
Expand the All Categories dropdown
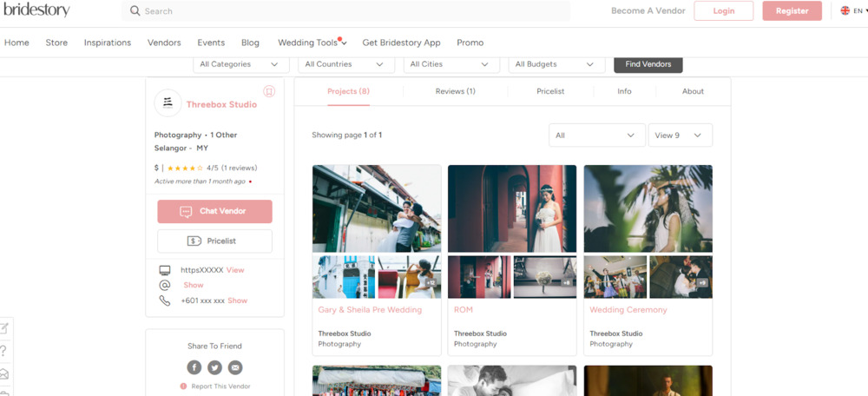[x=240, y=64]
